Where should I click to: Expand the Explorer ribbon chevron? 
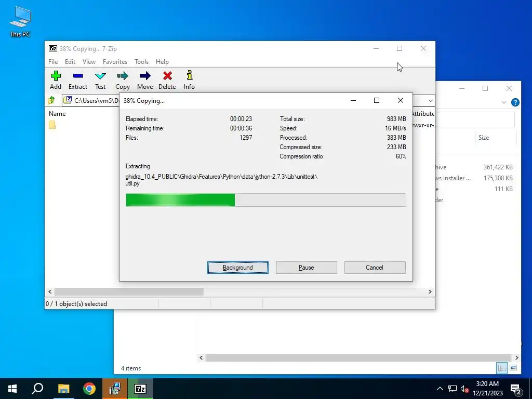tap(504, 102)
